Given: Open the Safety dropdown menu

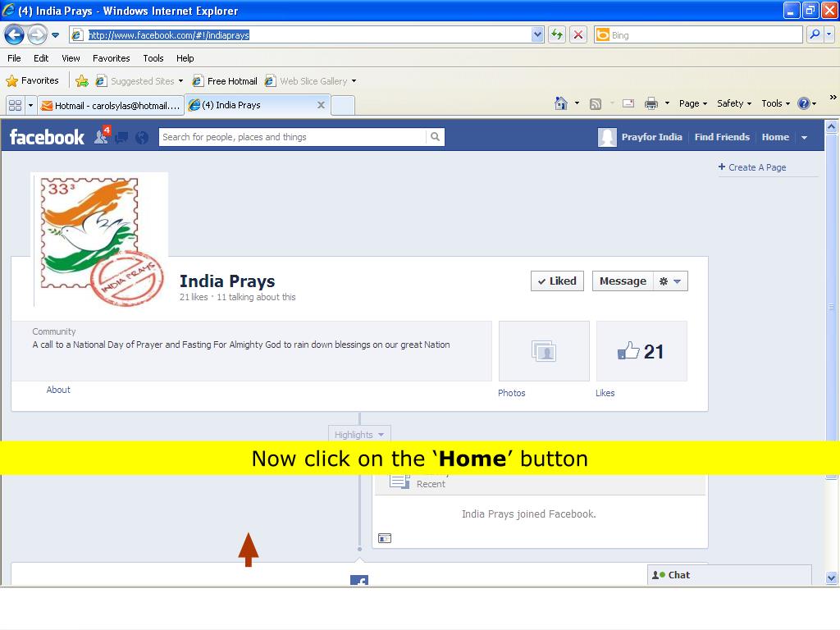Looking at the screenshot, I should coord(734,103).
